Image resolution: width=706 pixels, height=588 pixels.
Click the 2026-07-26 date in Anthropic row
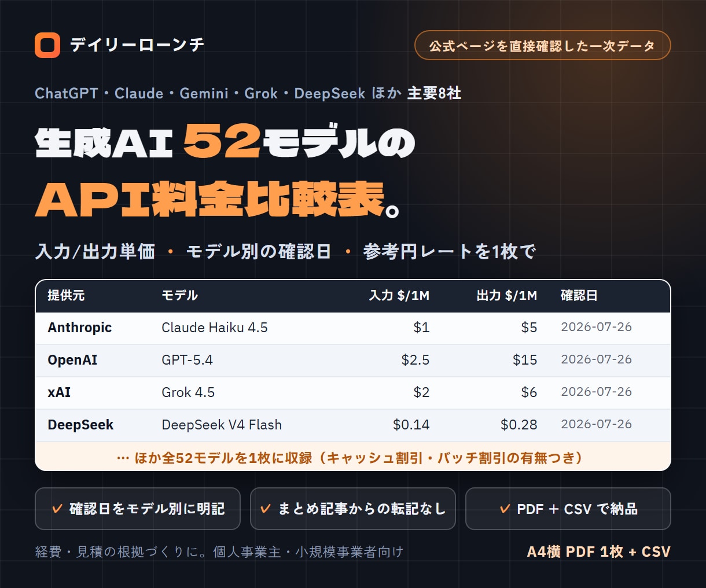click(x=597, y=327)
